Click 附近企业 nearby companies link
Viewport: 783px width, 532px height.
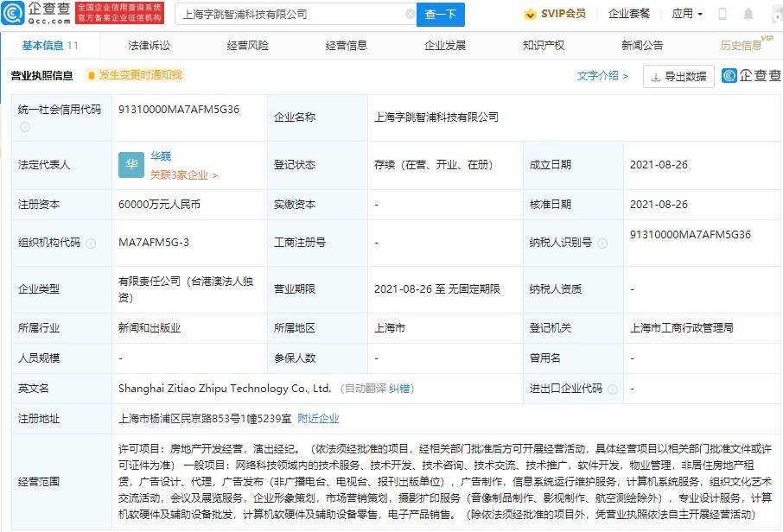coord(318,419)
